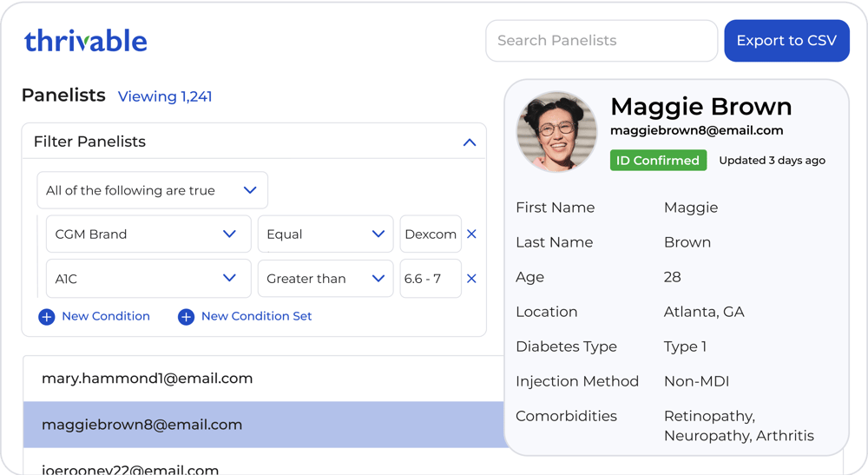Image resolution: width=868 pixels, height=475 pixels.
Task: Click the ID Confirmed badge
Action: (658, 161)
